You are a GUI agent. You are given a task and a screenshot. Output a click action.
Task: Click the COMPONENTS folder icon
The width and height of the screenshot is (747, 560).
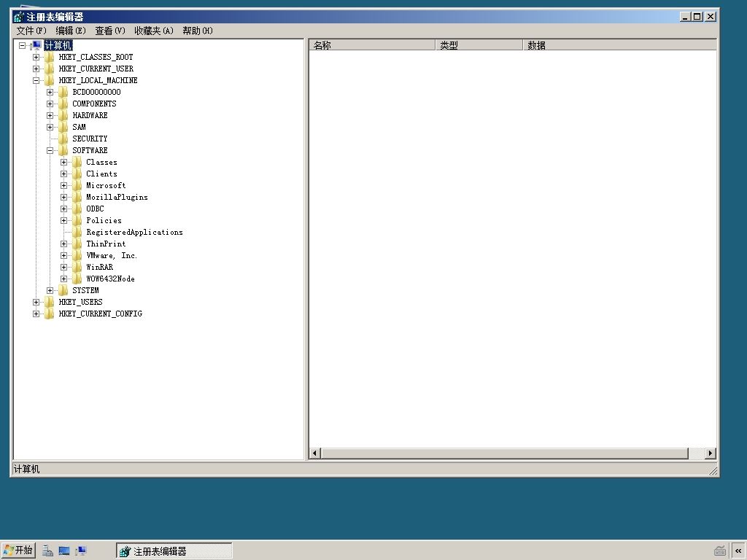click(63, 104)
